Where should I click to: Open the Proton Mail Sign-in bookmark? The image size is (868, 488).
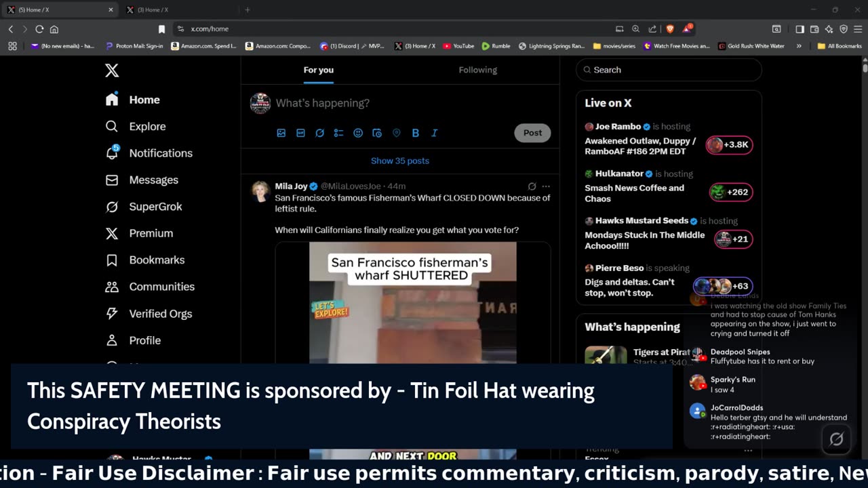point(134,46)
